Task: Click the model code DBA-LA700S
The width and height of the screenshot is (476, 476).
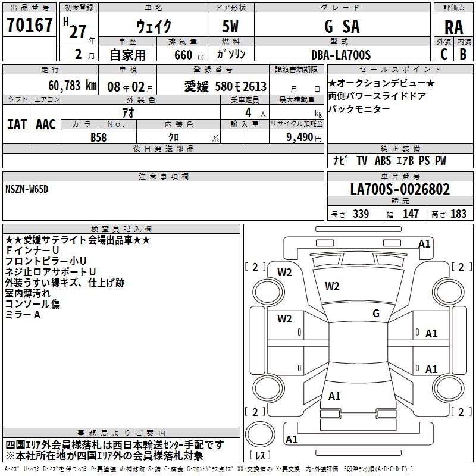Action: 341,55
